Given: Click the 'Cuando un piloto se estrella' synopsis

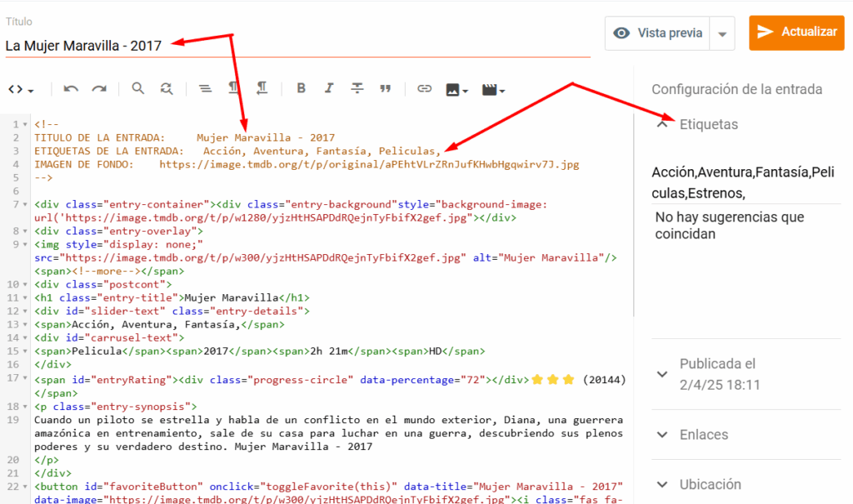Looking at the screenshot, I should [328, 433].
